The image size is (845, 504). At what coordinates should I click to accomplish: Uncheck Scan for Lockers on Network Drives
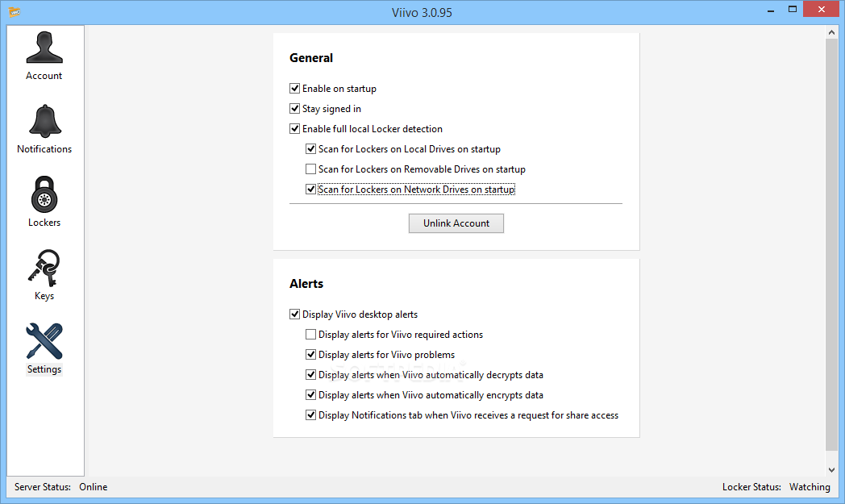click(311, 190)
